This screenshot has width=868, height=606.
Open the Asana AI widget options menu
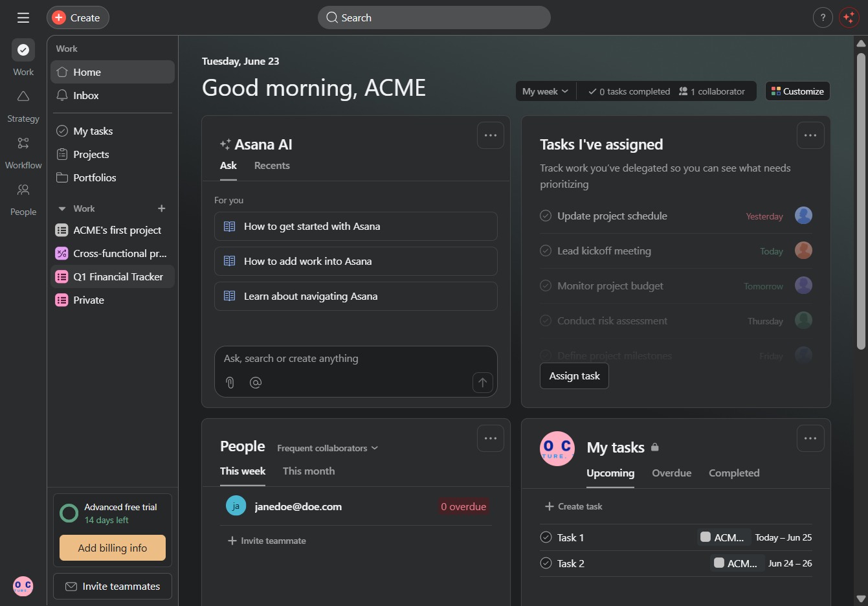tap(491, 135)
